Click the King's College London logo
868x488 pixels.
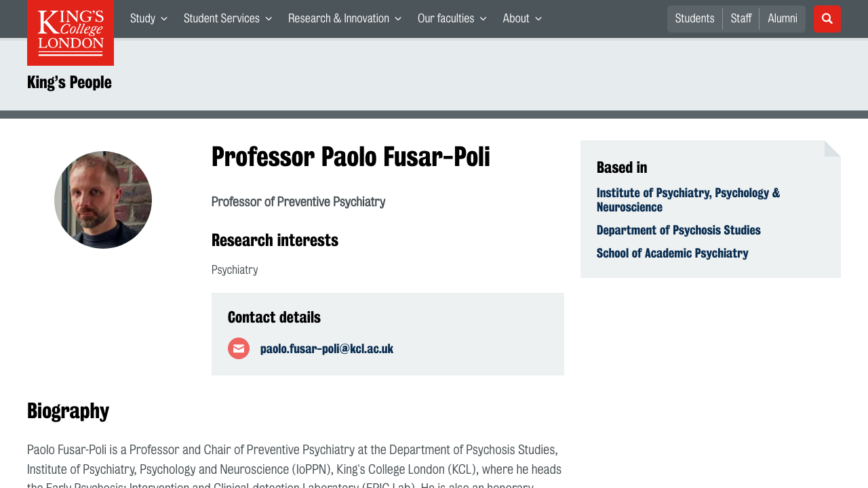(x=71, y=33)
